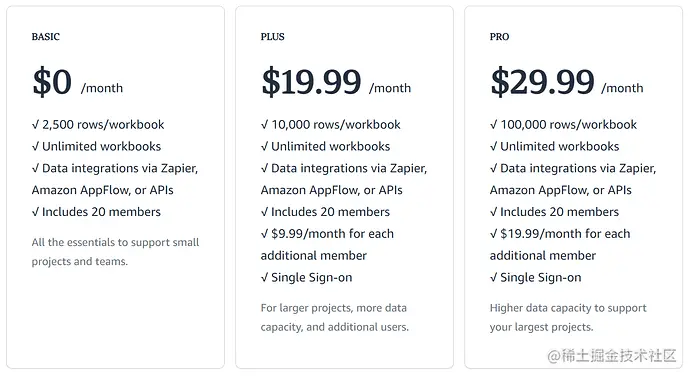The height and width of the screenshot is (377, 690).
Task: Click the BASIC plan heading
Action: coord(45,37)
